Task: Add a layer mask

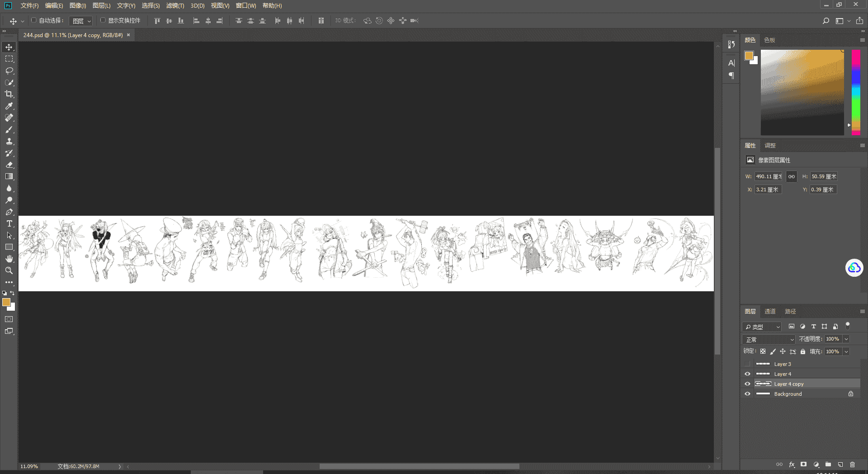Action: click(x=803, y=465)
